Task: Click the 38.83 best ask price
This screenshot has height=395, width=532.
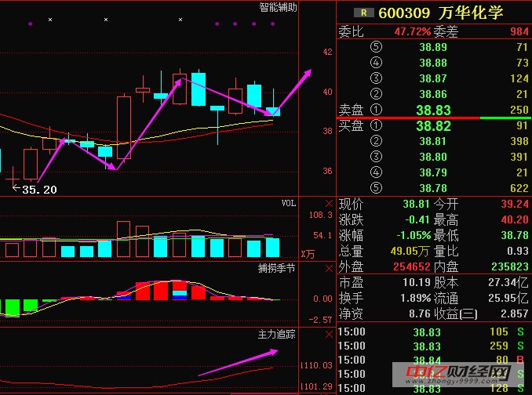Action: click(433, 111)
